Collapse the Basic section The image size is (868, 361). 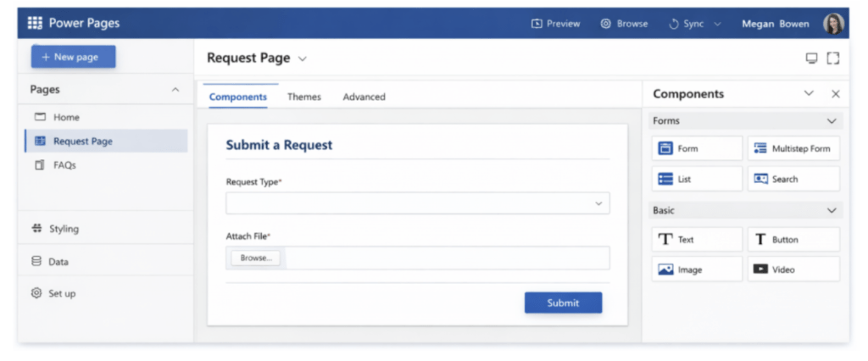(831, 210)
